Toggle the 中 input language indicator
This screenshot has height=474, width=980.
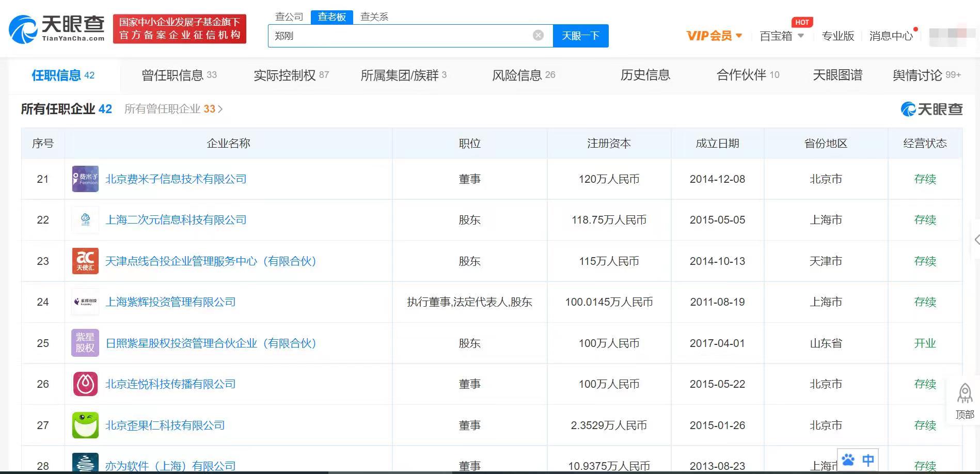(868, 460)
